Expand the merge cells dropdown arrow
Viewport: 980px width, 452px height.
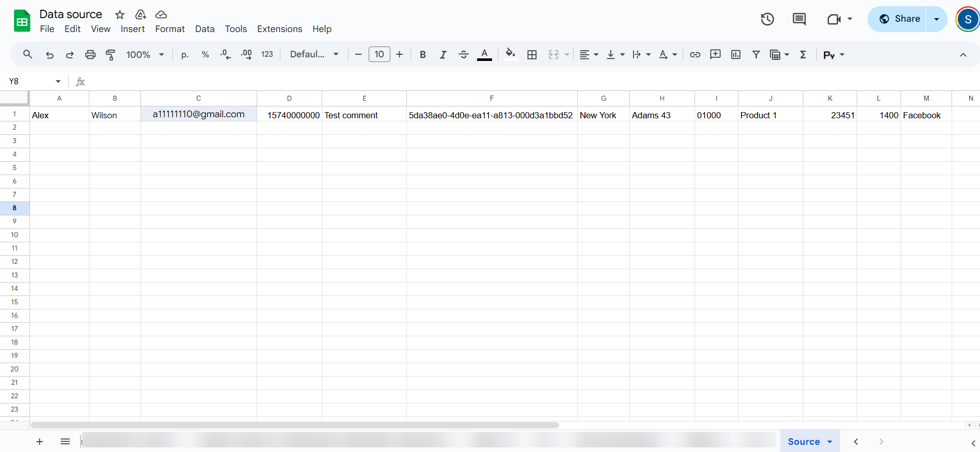pos(567,55)
